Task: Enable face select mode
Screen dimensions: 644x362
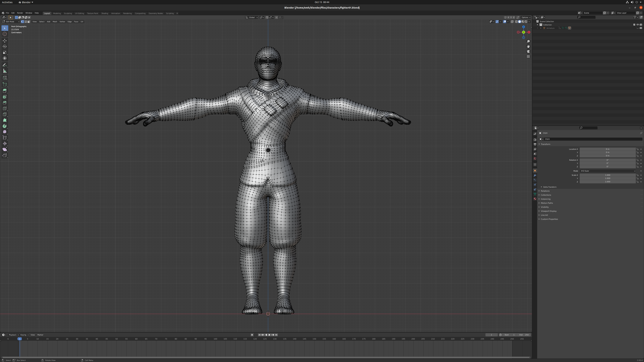Action: pyautogui.click(x=29, y=22)
